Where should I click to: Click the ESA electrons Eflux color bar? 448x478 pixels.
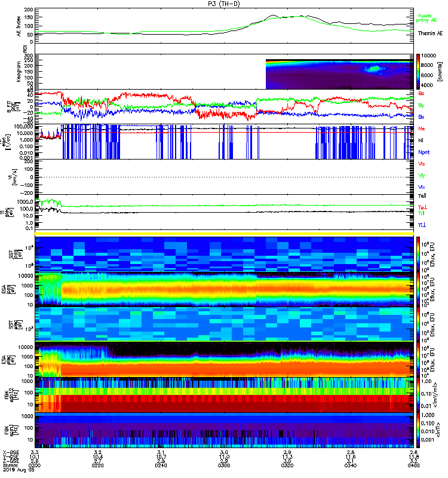click(x=419, y=360)
